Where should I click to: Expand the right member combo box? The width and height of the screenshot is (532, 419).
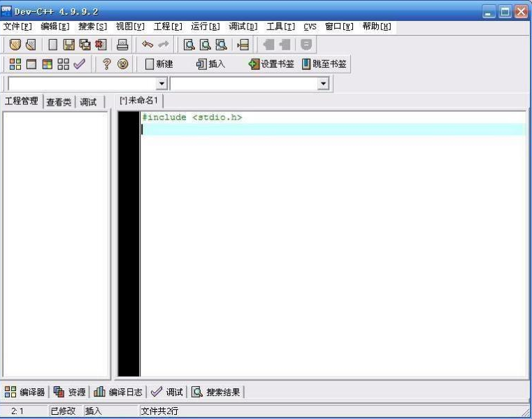coord(323,84)
